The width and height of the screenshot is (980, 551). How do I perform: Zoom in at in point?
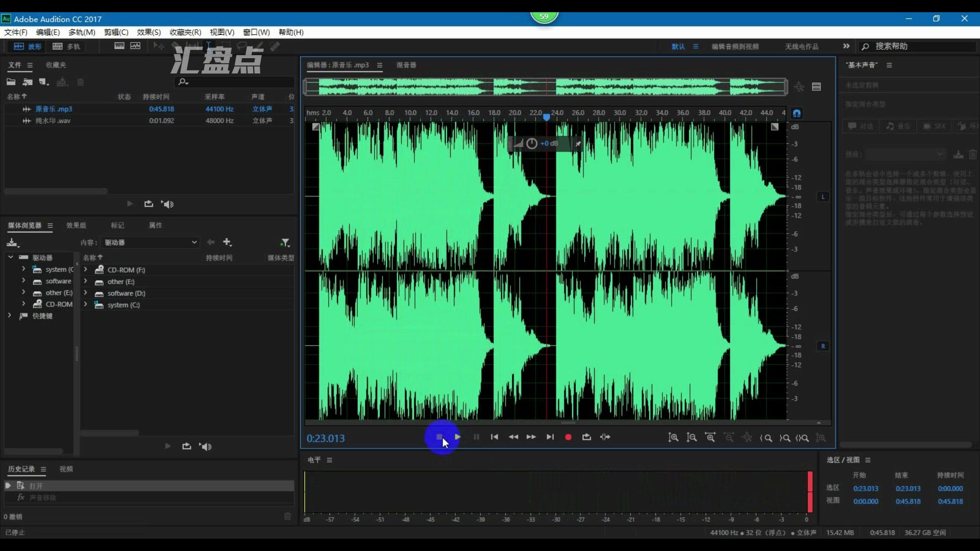pos(766,438)
